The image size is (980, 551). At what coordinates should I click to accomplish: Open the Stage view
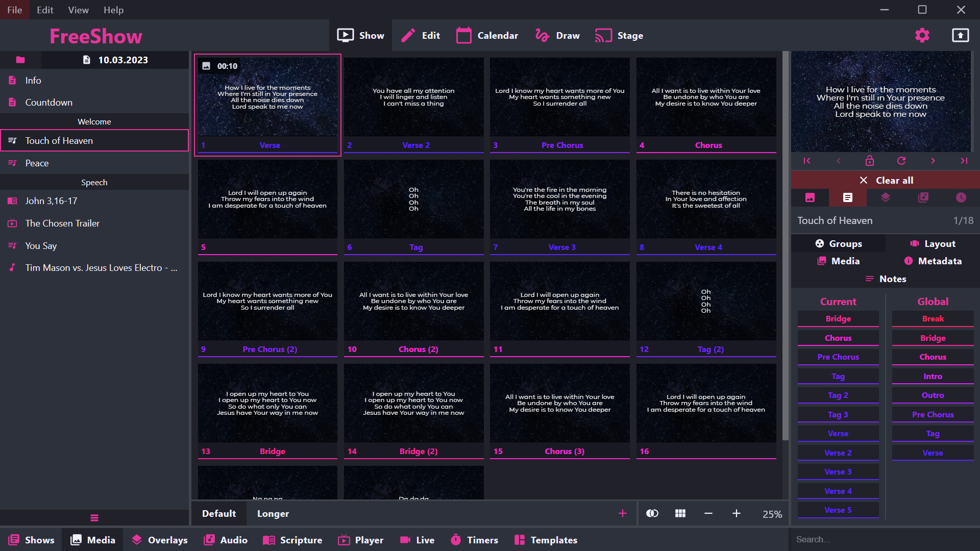coord(619,35)
